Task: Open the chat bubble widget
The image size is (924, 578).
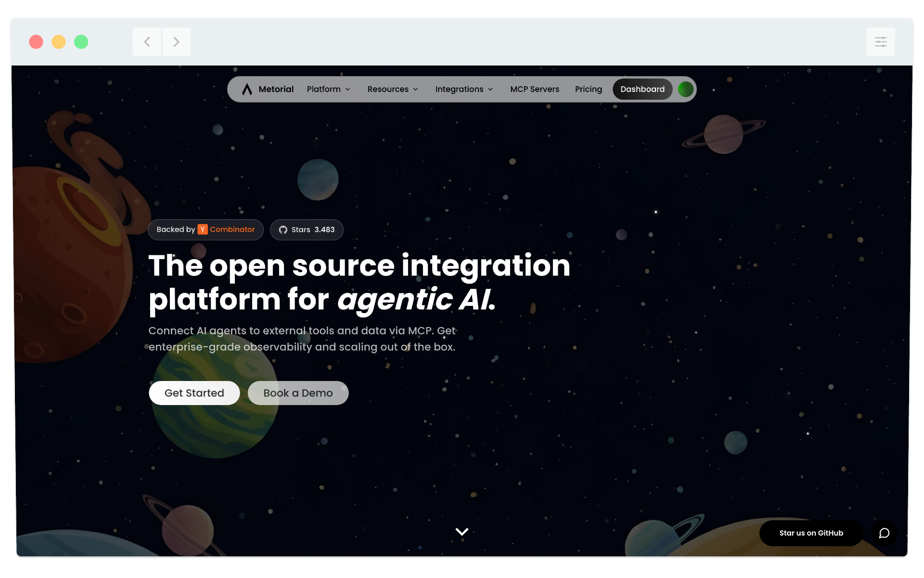Action: pos(884,533)
